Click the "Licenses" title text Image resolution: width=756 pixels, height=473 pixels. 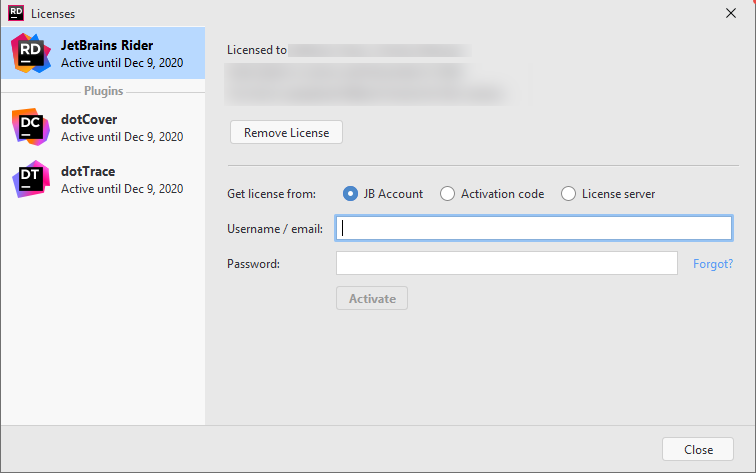coord(53,14)
